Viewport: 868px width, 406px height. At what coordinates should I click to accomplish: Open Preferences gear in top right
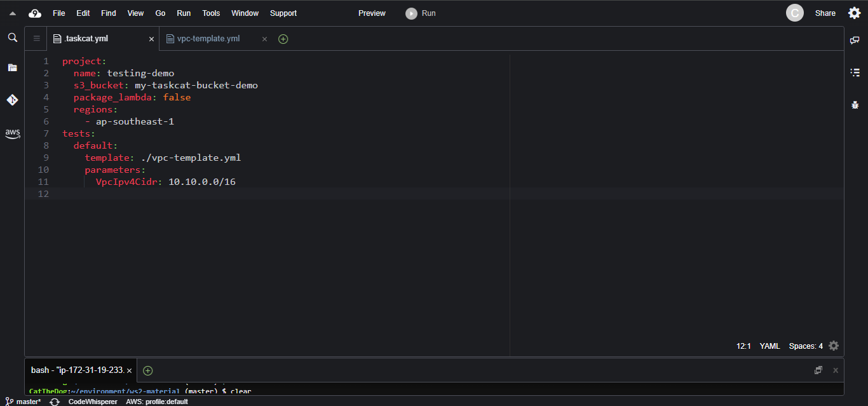click(x=854, y=13)
